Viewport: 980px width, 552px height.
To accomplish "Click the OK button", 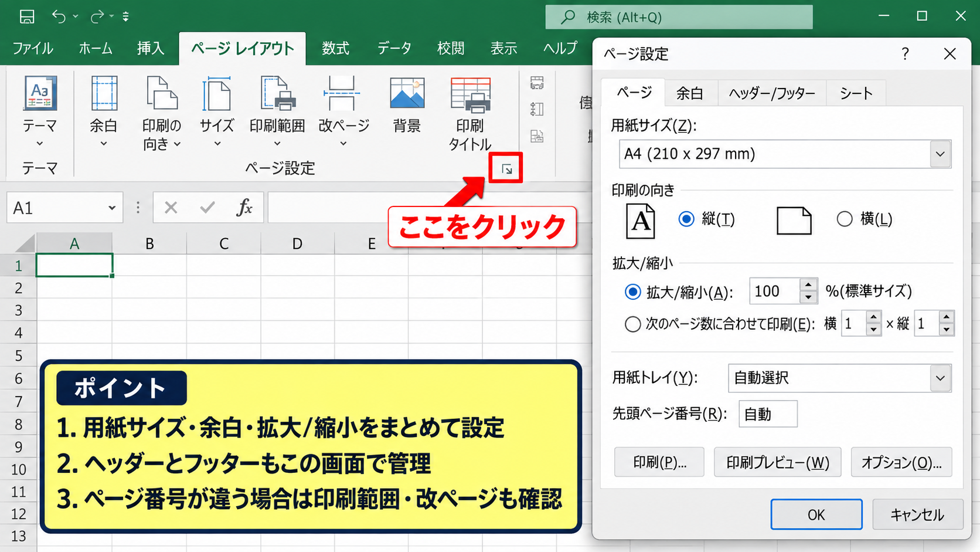I will point(816,514).
